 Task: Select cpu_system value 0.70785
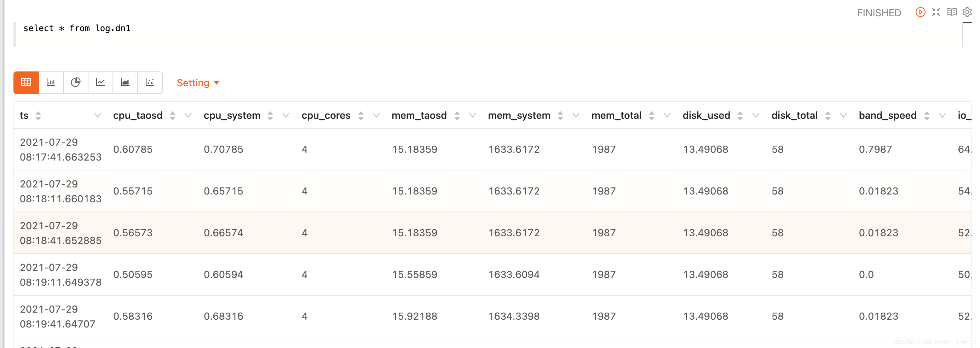[x=223, y=150]
